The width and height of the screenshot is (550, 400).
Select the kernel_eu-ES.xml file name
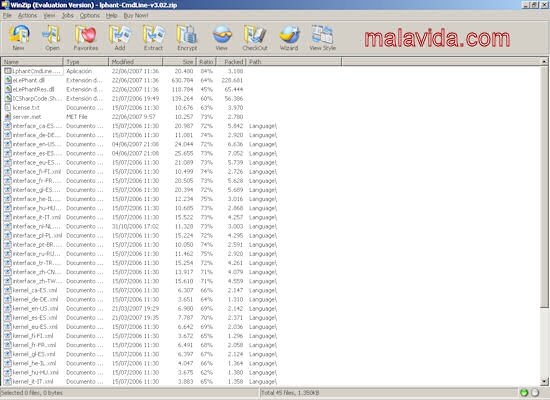[x=35, y=327]
